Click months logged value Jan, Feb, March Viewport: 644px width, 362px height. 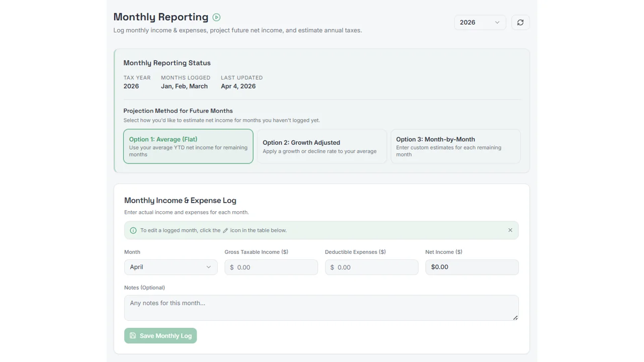pyautogui.click(x=184, y=86)
